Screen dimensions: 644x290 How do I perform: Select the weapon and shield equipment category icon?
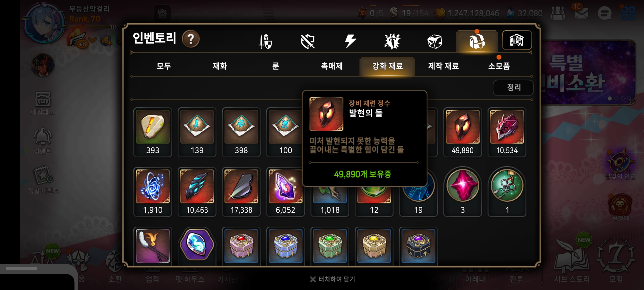click(265, 41)
